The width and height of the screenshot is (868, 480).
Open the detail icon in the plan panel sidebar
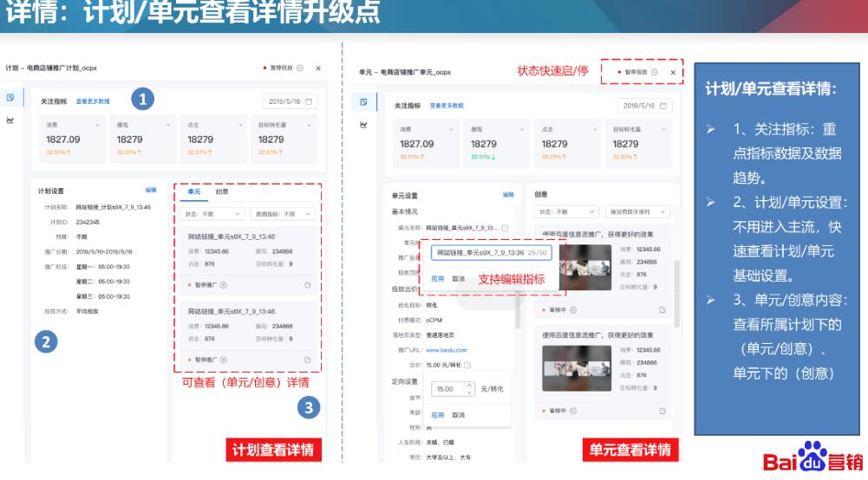[x=10, y=100]
